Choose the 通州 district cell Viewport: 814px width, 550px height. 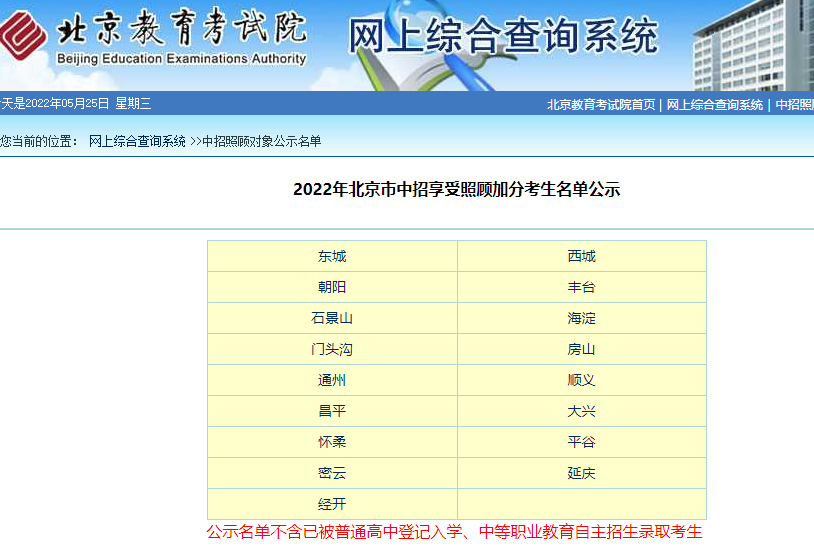click(332, 380)
